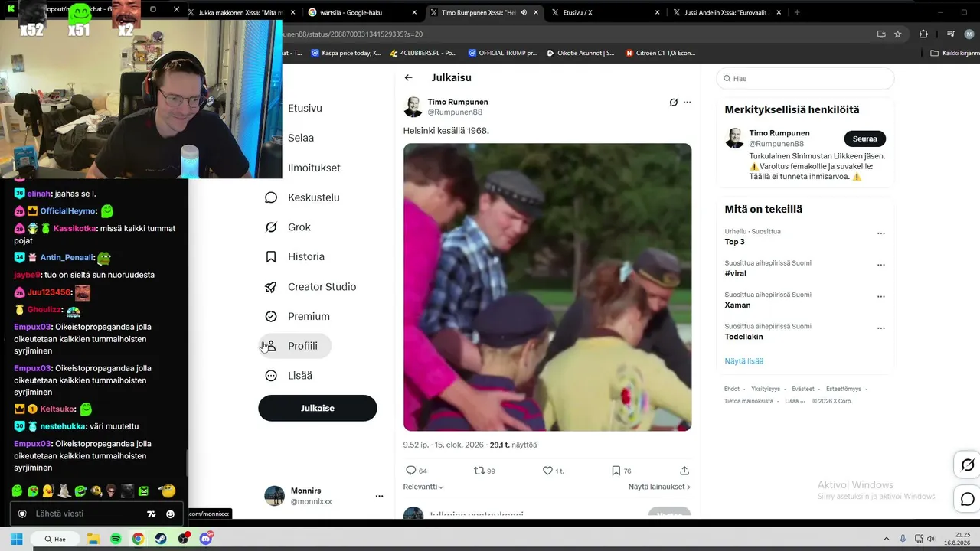This screenshot has width=980, height=551.
Task: Open options for Todellakin trend
Action: [880, 328]
